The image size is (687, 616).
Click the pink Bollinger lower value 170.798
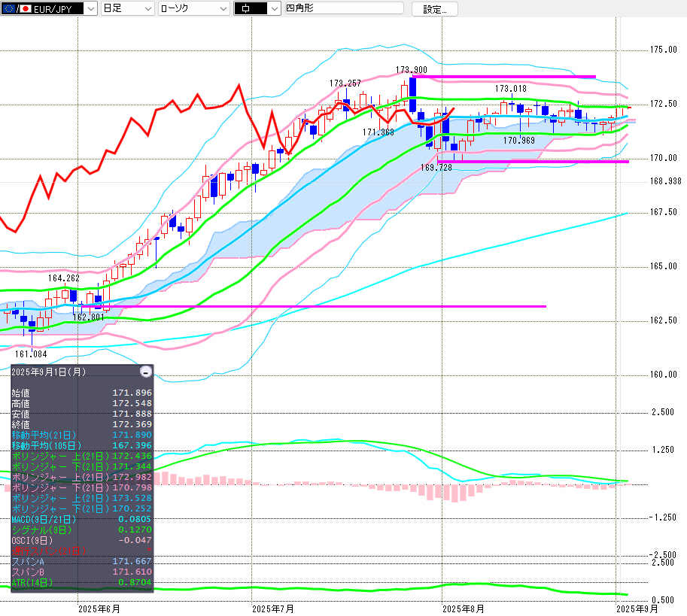132,487
